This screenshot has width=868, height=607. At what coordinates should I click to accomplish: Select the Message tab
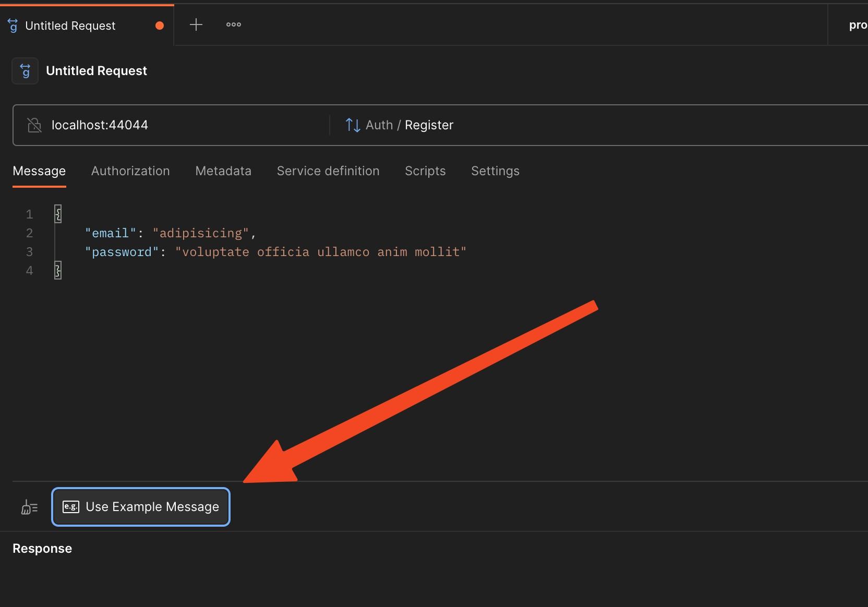tap(39, 171)
